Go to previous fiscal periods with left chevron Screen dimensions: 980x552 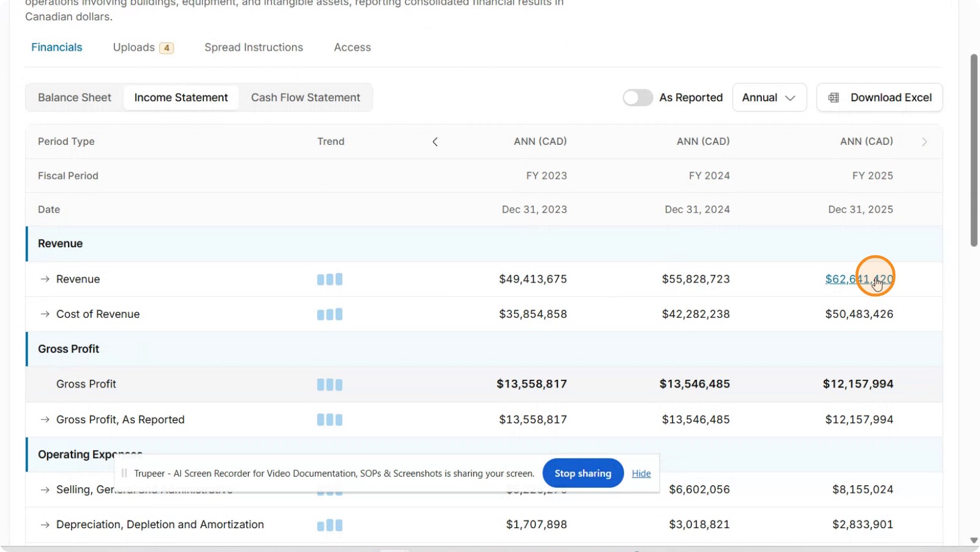pos(435,141)
